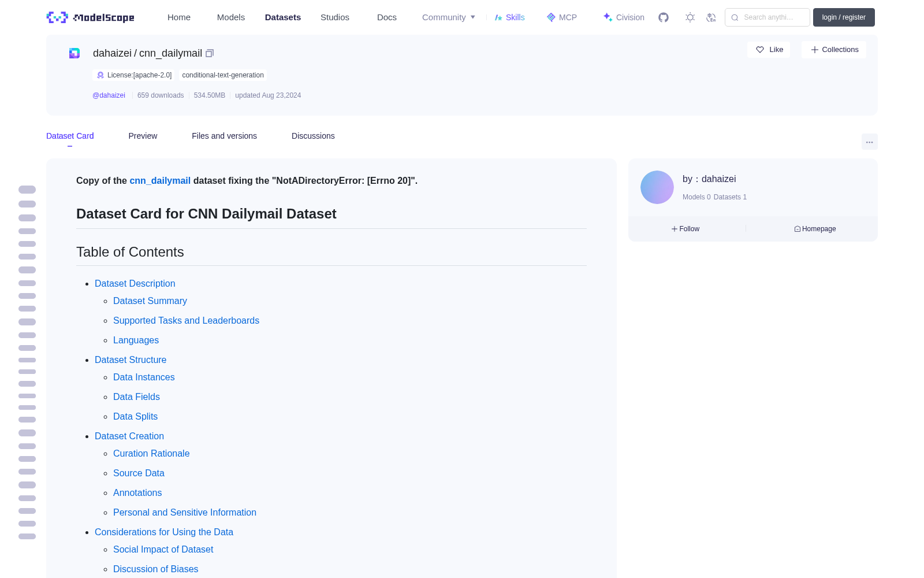Jump to Personal and Sensitive Information
This screenshot has width=924, height=578.
coord(185,513)
